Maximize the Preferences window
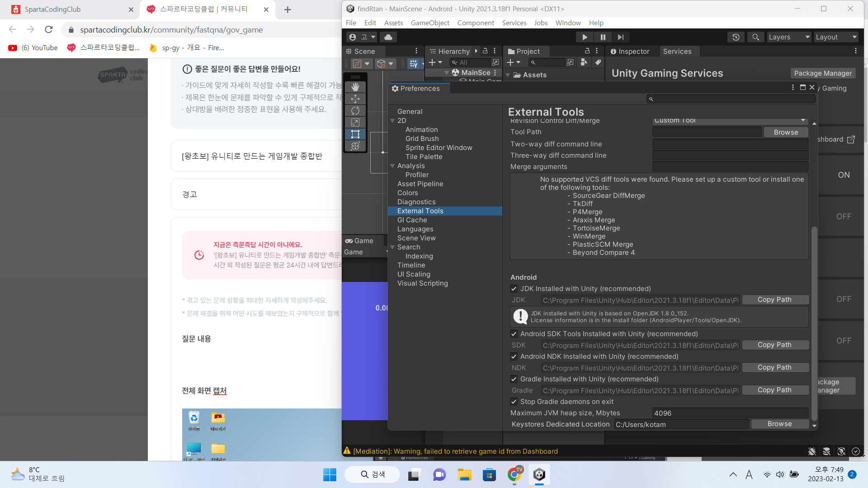This screenshot has height=488, width=868. 803,88
